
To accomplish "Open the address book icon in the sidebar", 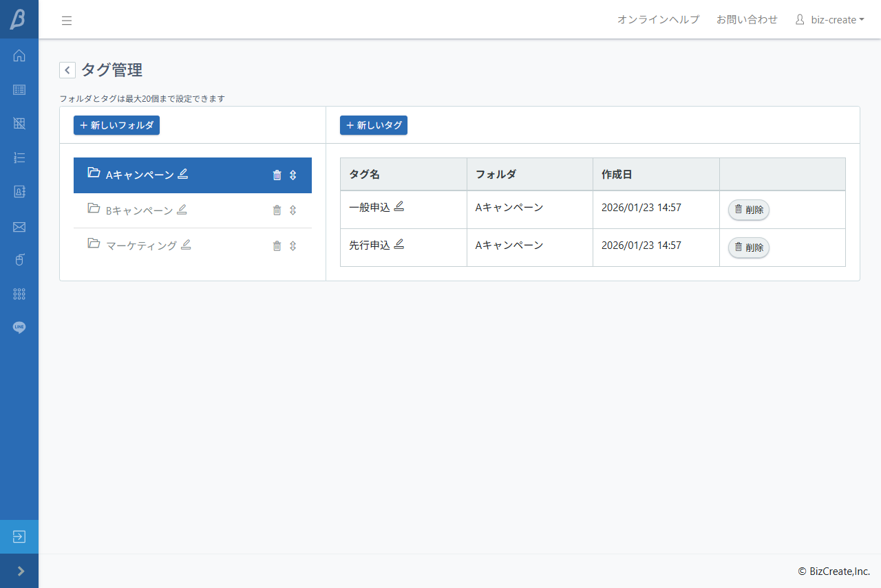I will [19, 191].
